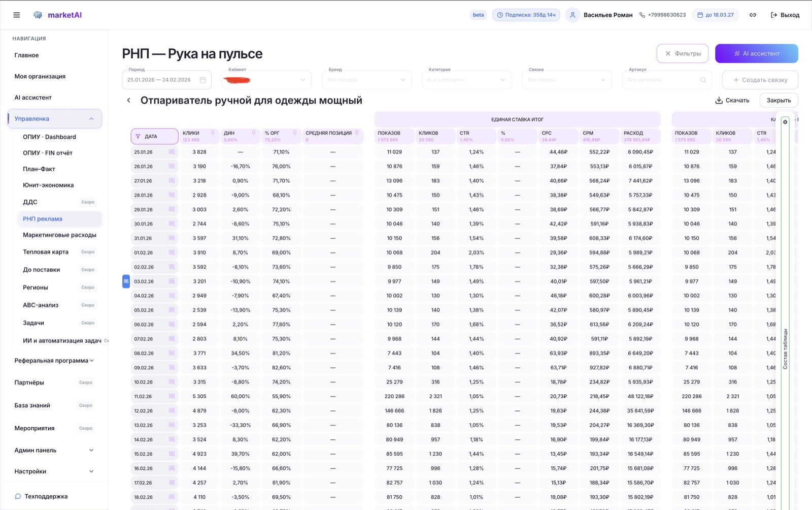The image size is (812, 510).
Task: Pin the КЛИКИ column
Action: tap(213, 133)
